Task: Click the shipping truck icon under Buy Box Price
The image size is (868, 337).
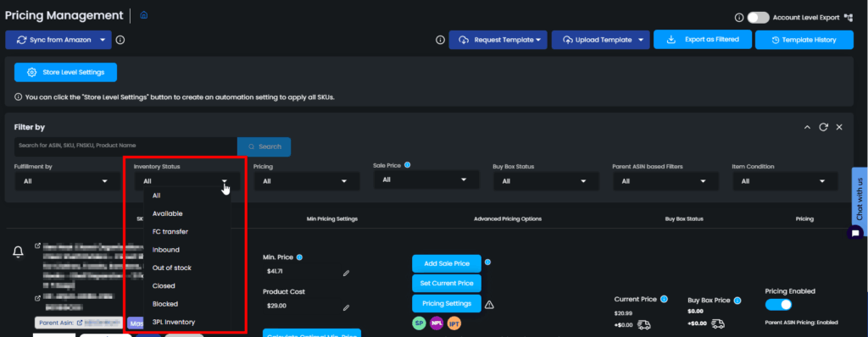Action: click(718, 324)
